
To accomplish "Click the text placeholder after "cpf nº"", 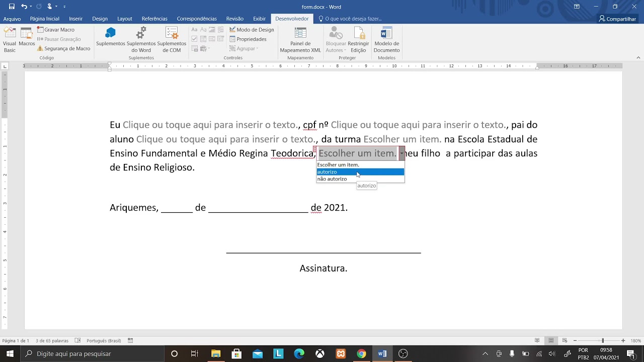I will tap(419, 125).
